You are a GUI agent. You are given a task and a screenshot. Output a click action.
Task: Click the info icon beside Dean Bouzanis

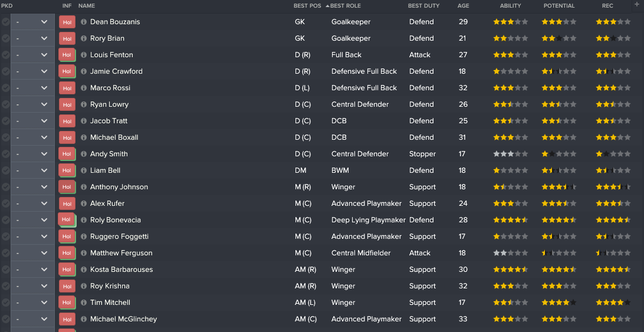pyautogui.click(x=84, y=22)
